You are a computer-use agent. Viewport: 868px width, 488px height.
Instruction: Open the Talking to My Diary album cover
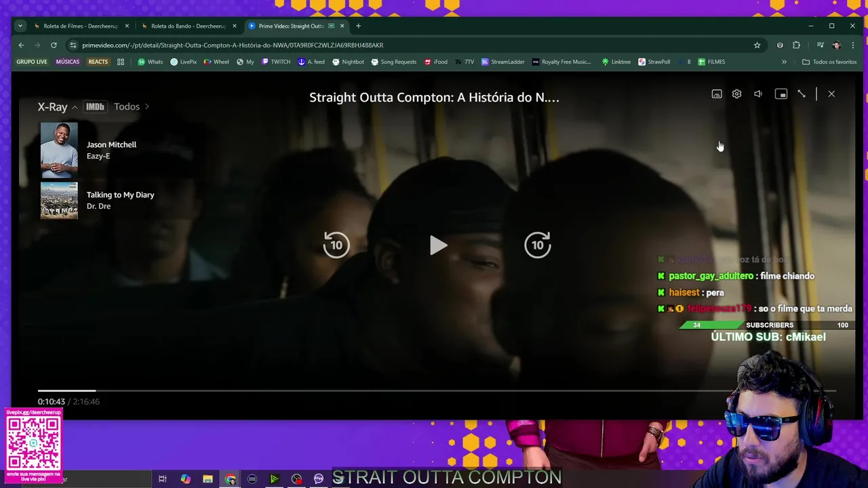tap(59, 201)
